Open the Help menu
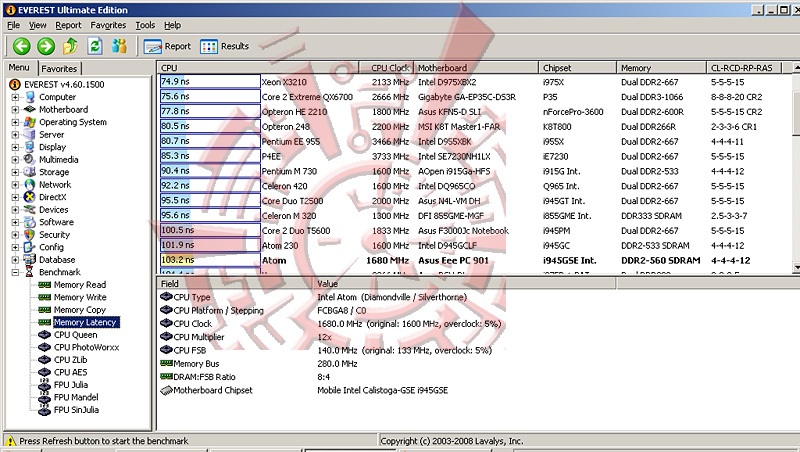800x452 pixels. (172, 25)
